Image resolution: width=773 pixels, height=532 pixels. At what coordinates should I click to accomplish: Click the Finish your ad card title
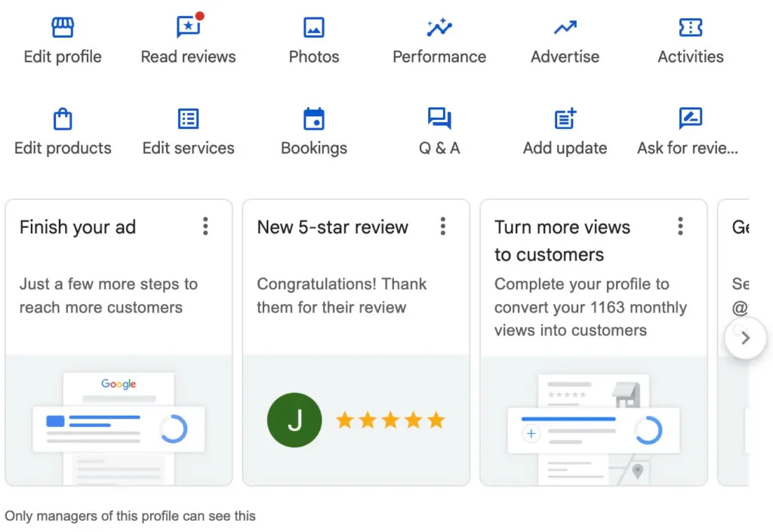coord(78,227)
